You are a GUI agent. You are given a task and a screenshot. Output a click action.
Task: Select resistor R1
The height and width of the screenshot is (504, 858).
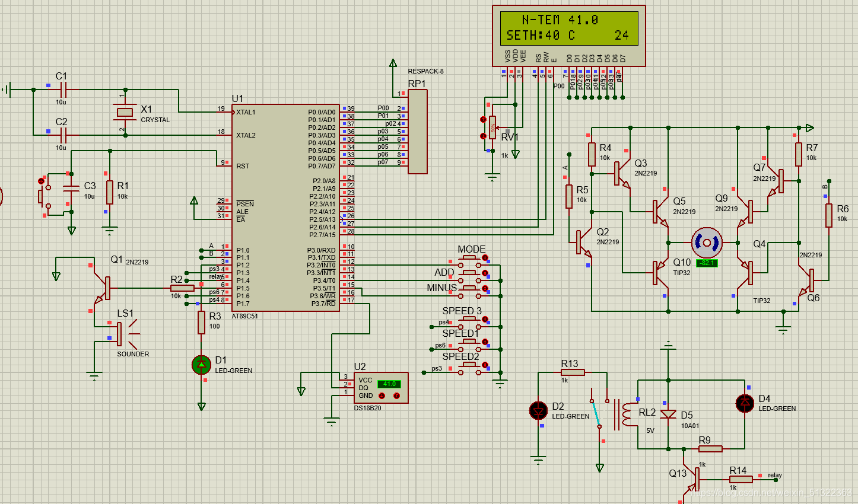pos(109,193)
